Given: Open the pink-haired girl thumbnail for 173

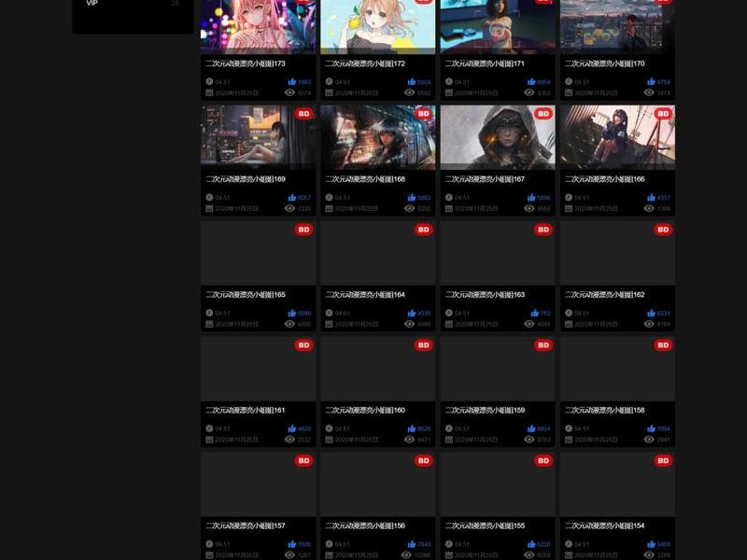Looking at the screenshot, I should [259, 26].
